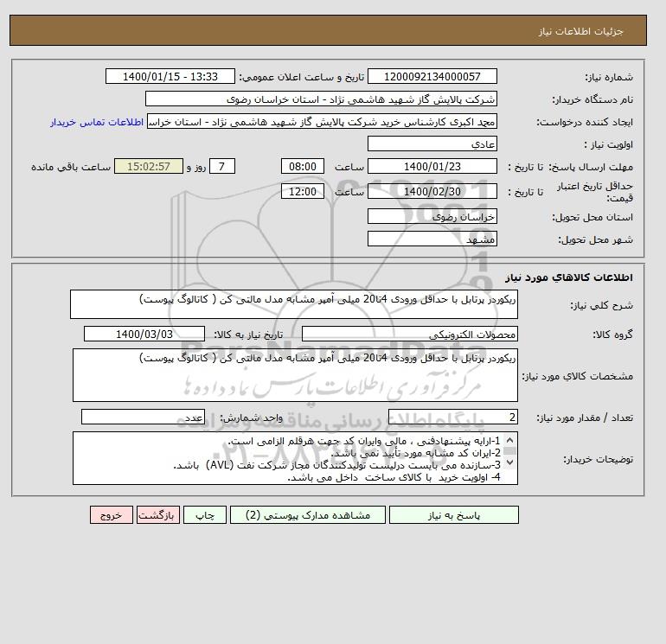Click the خروج exit button
This screenshot has width=666, height=644.
point(112,514)
